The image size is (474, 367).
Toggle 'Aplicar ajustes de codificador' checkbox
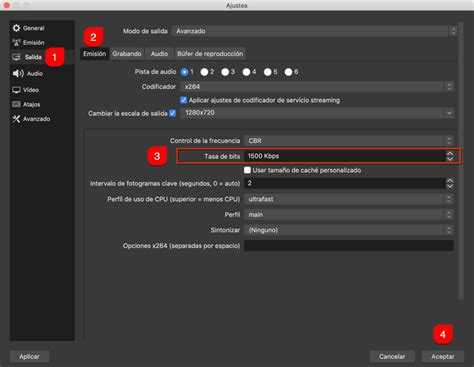tap(183, 100)
